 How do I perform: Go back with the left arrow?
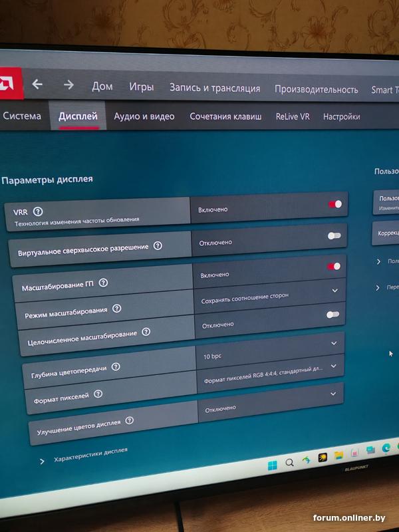point(37,84)
